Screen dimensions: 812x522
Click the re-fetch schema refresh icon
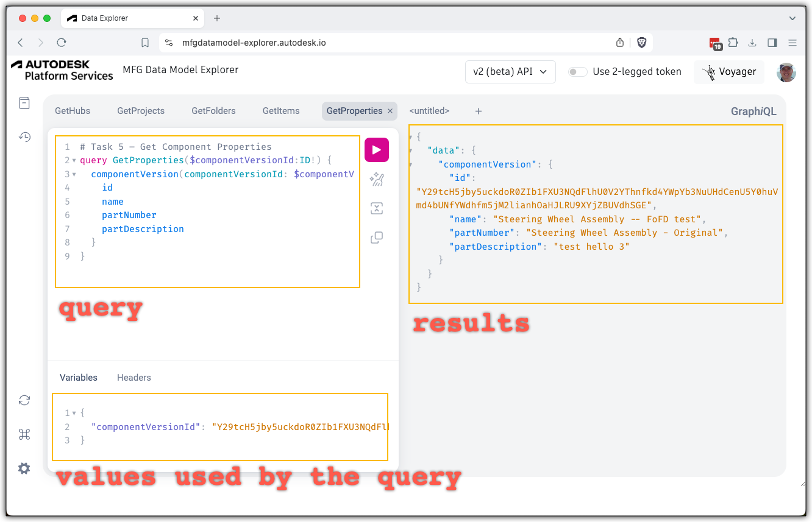click(x=24, y=400)
